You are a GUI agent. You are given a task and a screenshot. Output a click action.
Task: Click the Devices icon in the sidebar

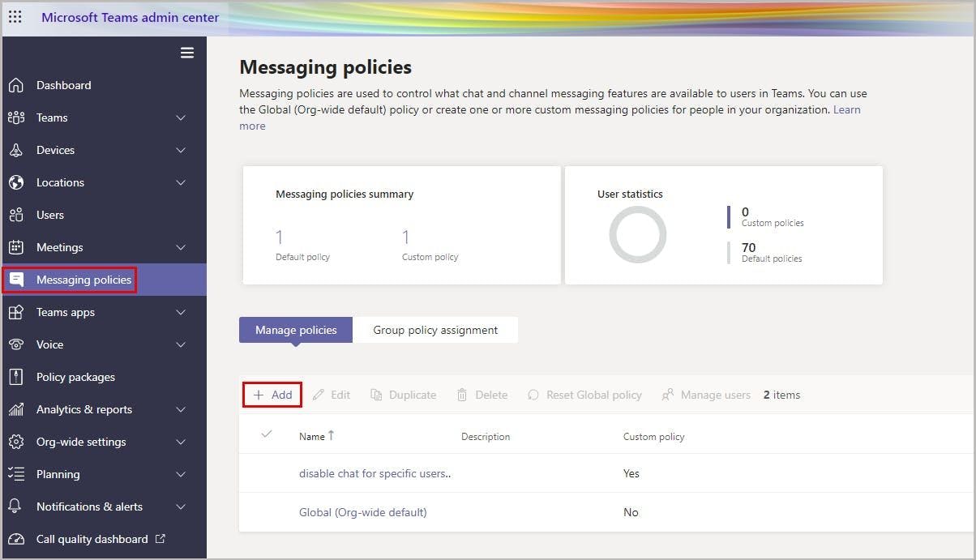tap(16, 150)
